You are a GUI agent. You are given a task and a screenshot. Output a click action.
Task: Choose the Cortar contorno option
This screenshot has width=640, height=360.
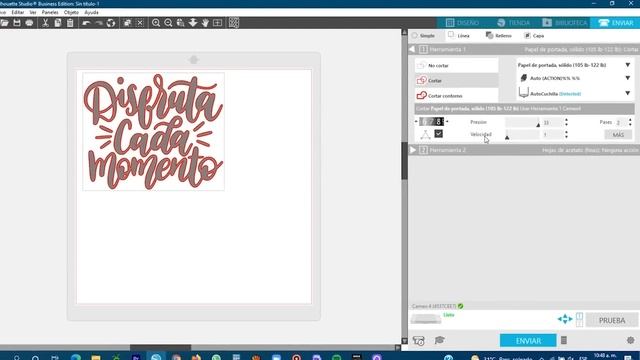456,96
